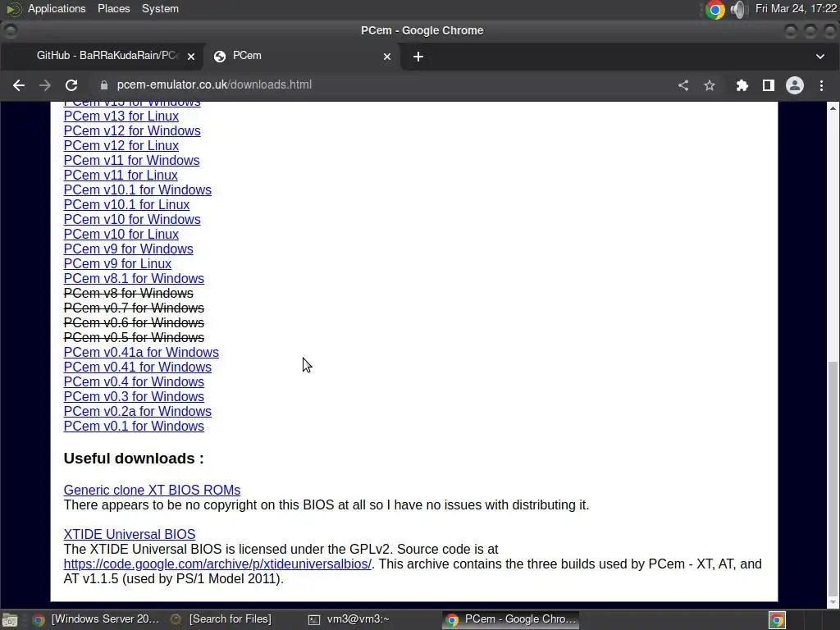Click struck-through PCem v8 for Windows text
The height and width of the screenshot is (630, 840).
click(128, 294)
